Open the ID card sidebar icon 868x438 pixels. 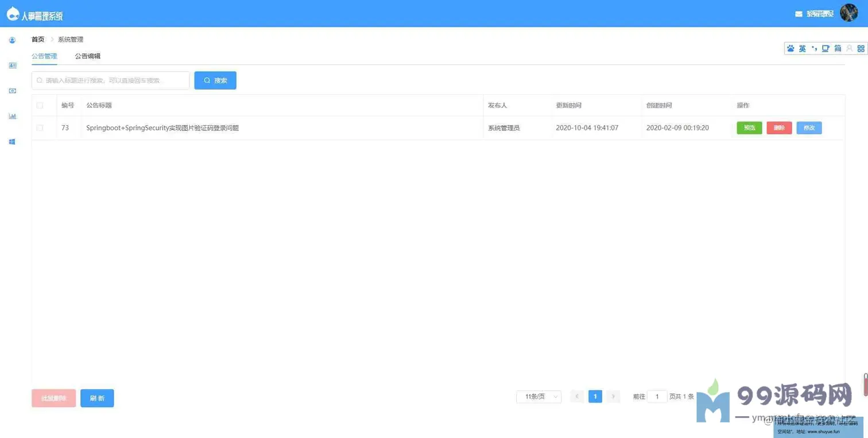[x=12, y=65]
